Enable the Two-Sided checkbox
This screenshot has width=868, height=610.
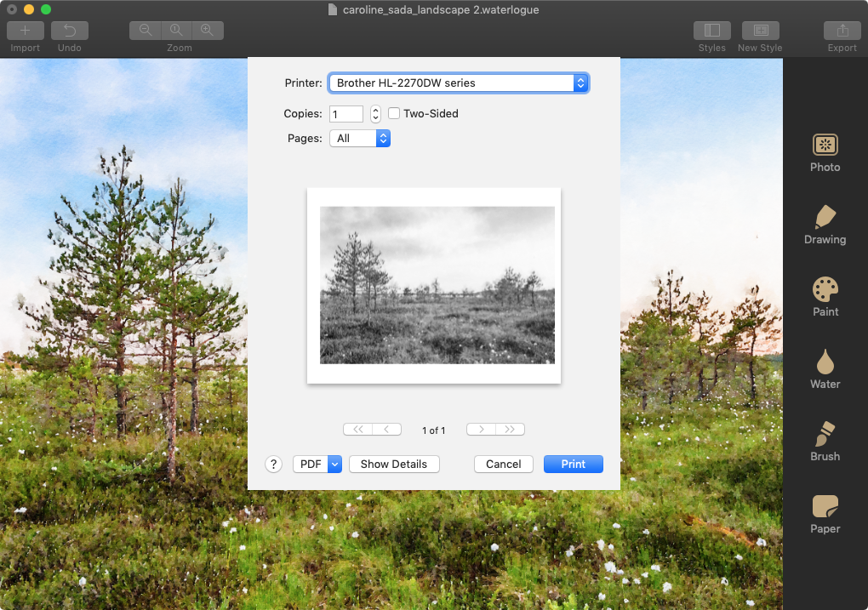pyautogui.click(x=394, y=113)
